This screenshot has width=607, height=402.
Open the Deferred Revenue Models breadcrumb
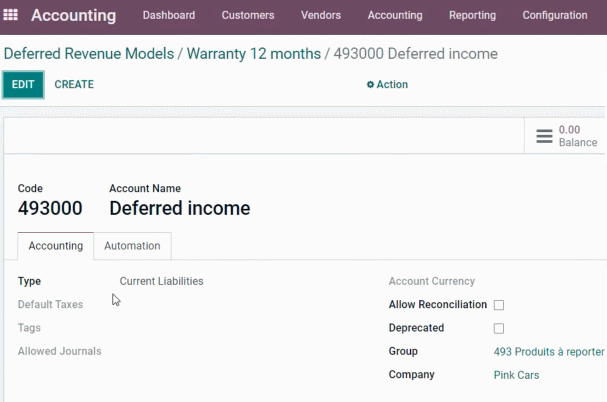89,54
